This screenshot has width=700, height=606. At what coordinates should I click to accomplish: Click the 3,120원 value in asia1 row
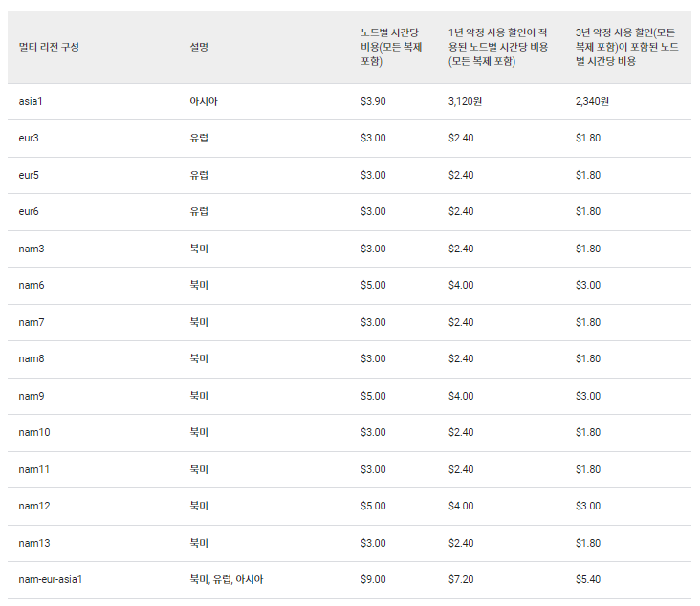[x=465, y=101]
